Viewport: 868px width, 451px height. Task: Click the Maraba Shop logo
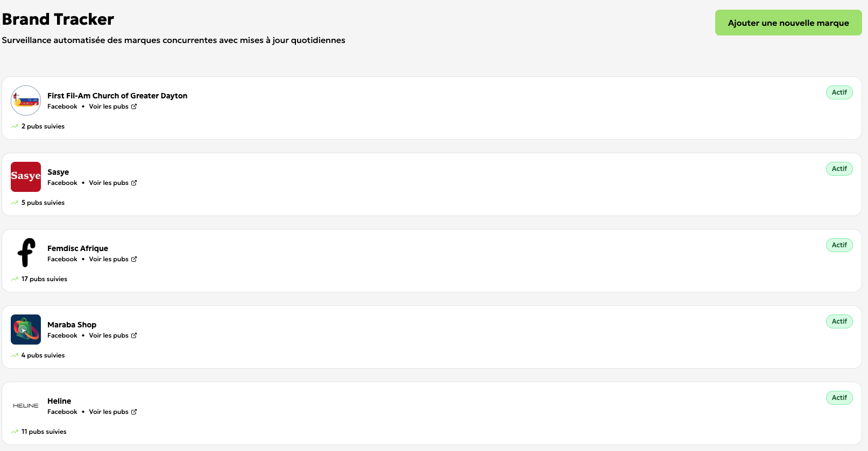pos(26,330)
